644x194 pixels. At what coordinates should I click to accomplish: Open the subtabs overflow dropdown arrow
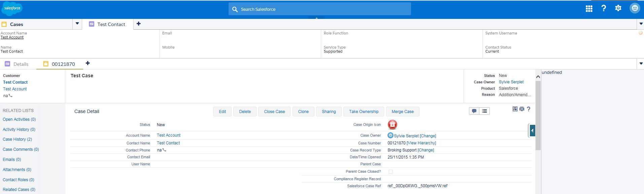pos(641,63)
